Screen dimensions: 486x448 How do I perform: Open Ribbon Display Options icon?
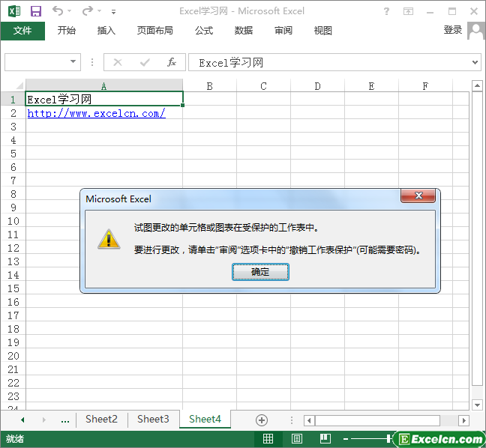click(408, 11)
